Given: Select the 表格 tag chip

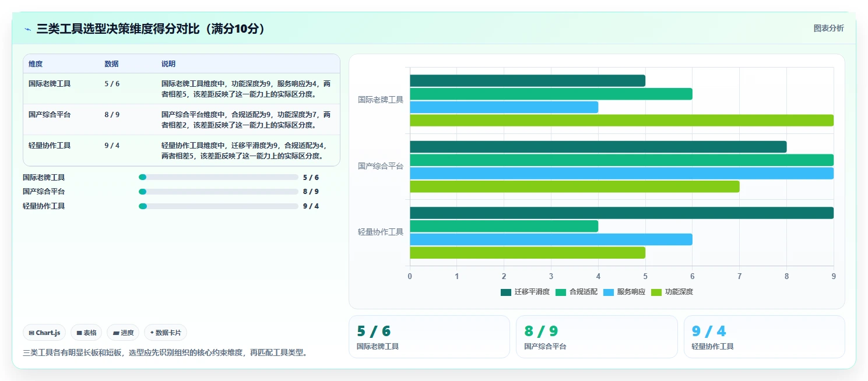Looking at the screenshot, I should click(86, 333).
